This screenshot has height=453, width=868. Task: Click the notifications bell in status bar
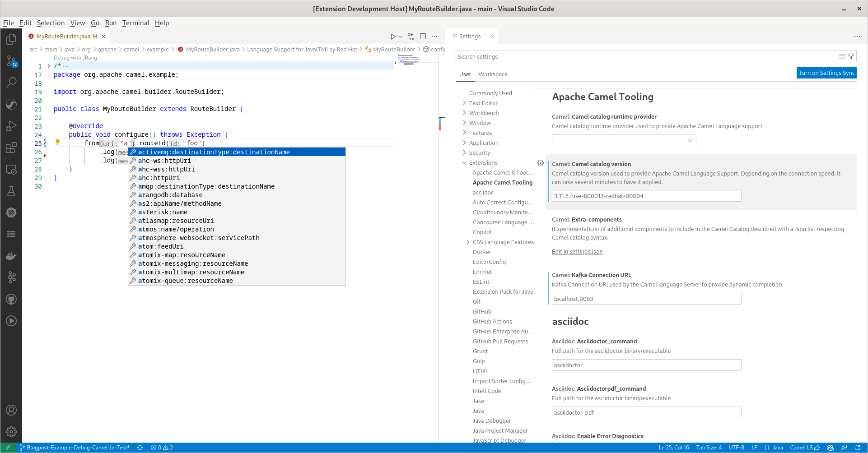pos(858,448)
